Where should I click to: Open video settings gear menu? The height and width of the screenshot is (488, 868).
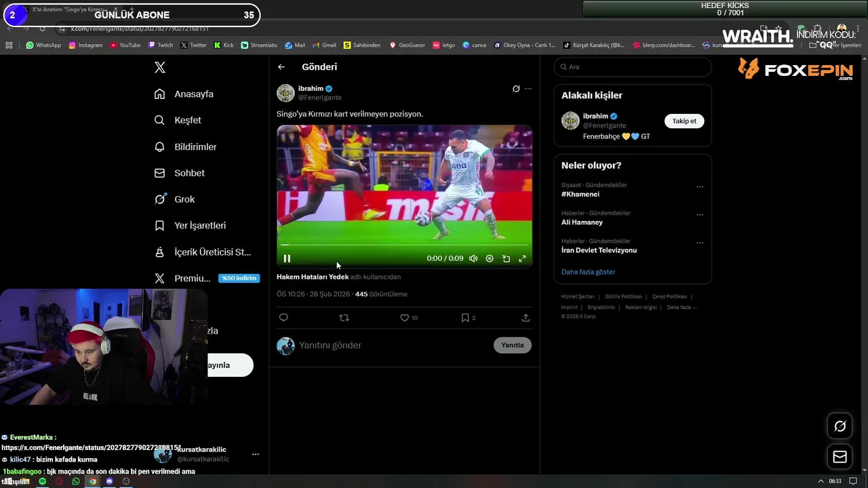click(490, 258)
